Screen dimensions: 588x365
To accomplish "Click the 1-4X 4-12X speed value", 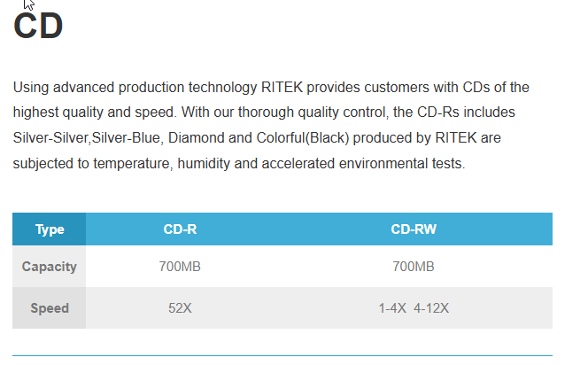I will pyautogui.click(x=414, y=308).
